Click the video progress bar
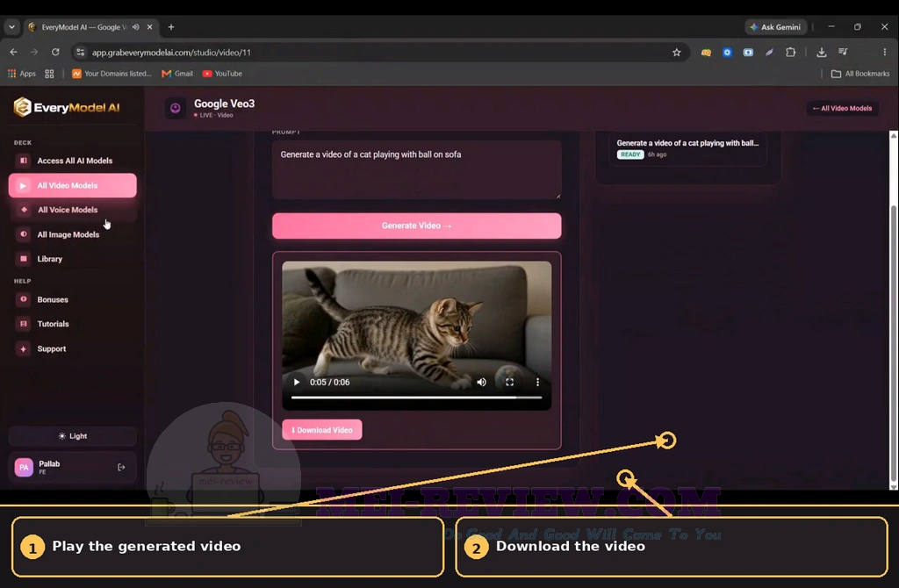 (416, 398)
